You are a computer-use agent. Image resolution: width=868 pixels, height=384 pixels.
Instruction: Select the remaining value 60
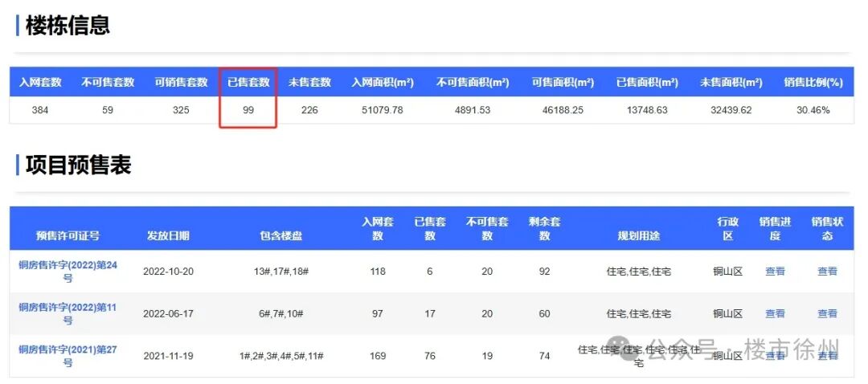(545, 314)
